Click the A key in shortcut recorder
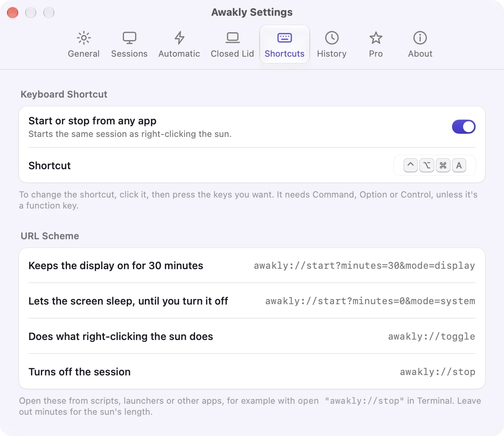The width and height of the screenshot is (504, 436). (459, 165)
